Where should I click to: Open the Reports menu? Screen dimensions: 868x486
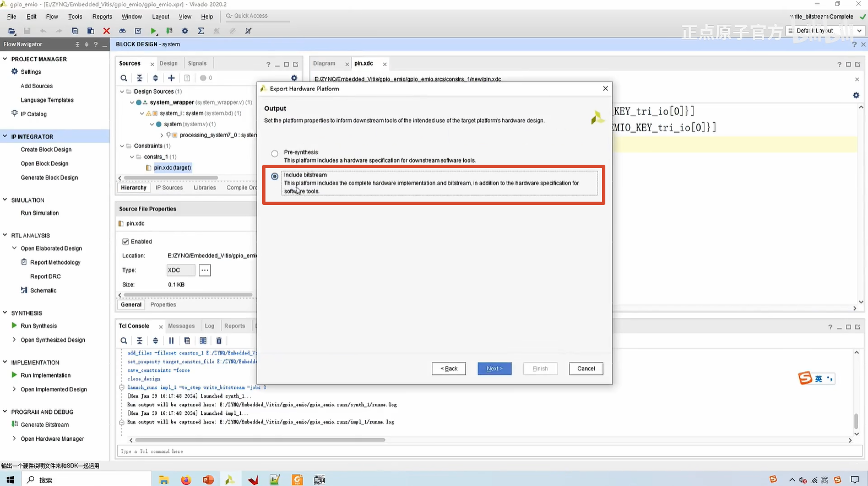click(102, 17)
